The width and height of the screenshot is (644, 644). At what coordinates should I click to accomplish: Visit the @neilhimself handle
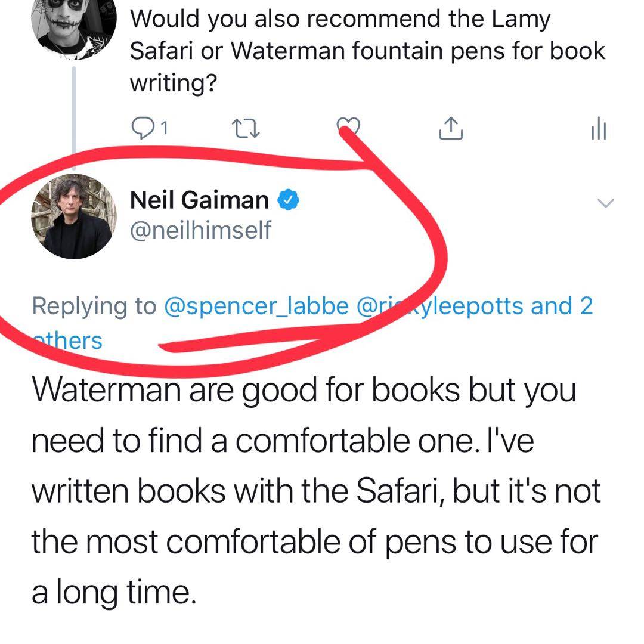point(200,230)
